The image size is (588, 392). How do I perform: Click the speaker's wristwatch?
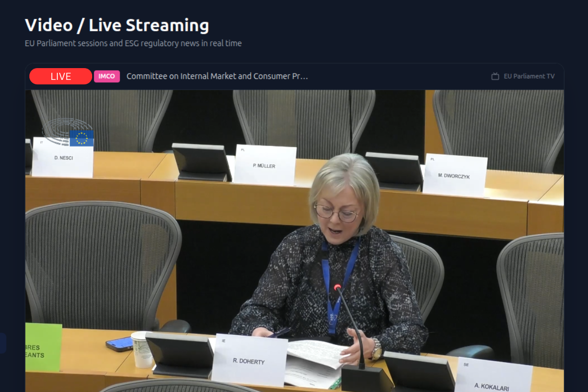[376, 349]
